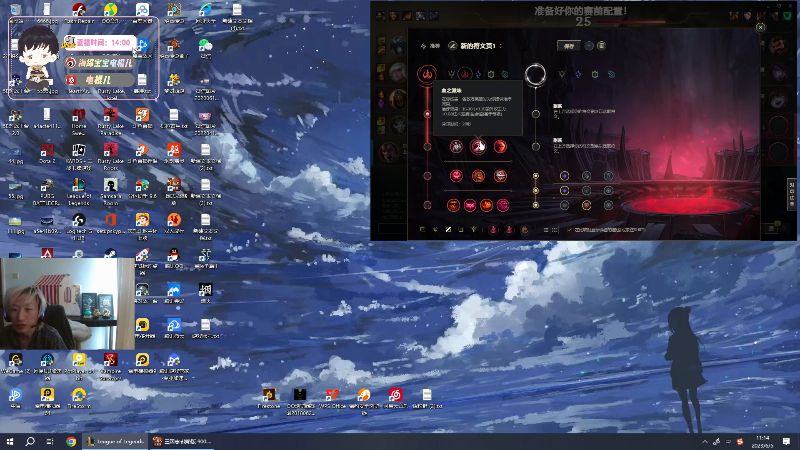Select the Ghost Poro rune

pyautogui.click(x=478, y=176)
